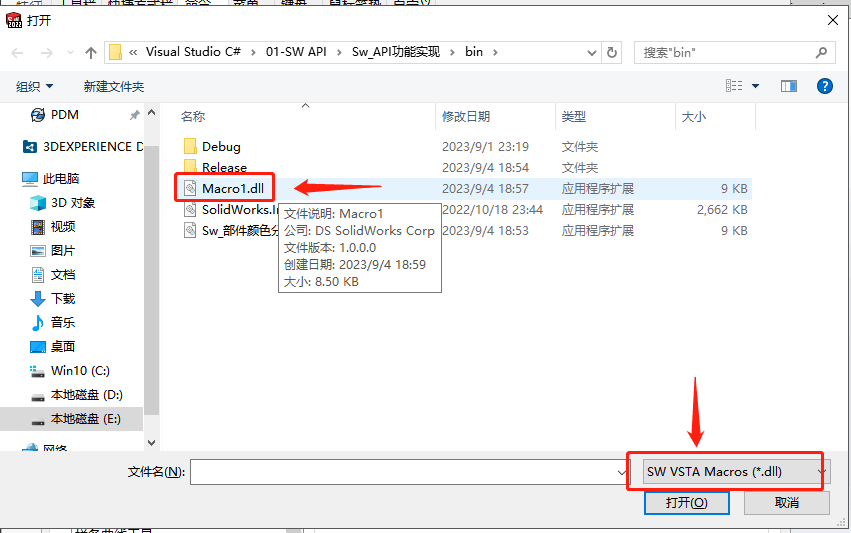The width and height of the screenshot is (851, 533).
Task: Go up one folder level
Action: [x=91, y=53]
